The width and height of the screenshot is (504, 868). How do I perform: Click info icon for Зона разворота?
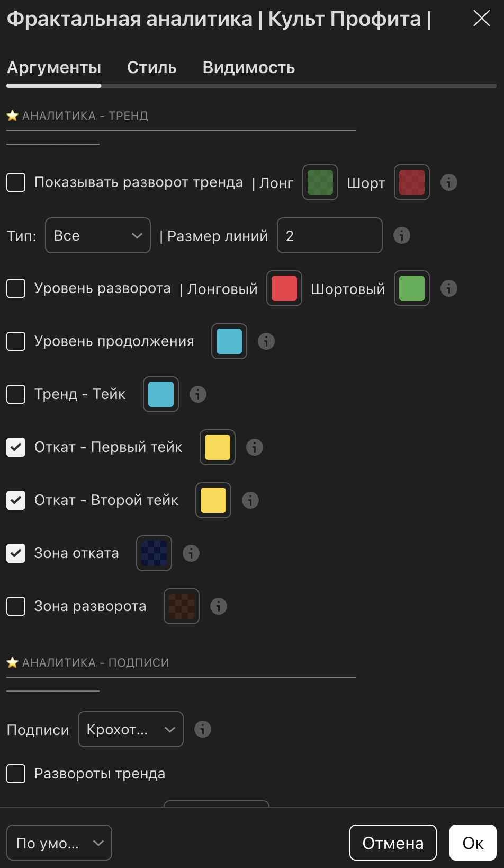[219, 606]
